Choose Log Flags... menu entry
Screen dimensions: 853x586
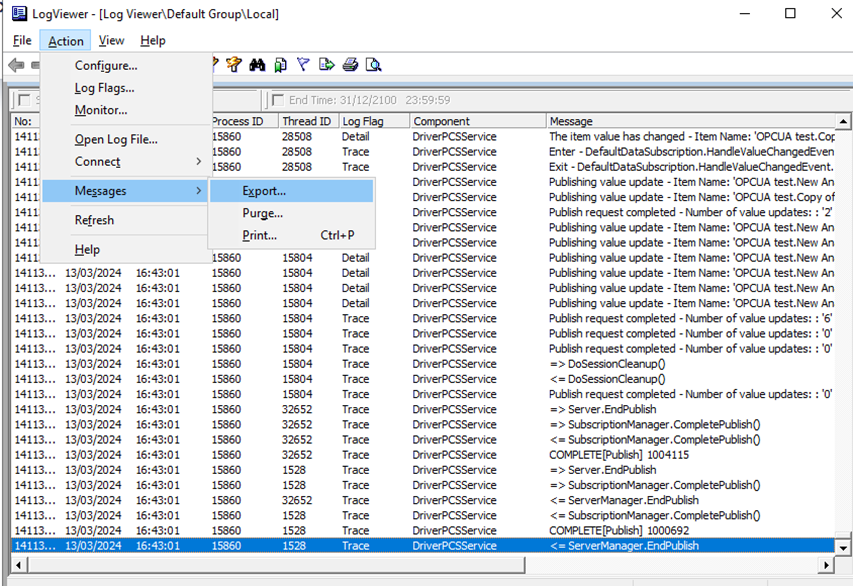(x=126, y=88)
